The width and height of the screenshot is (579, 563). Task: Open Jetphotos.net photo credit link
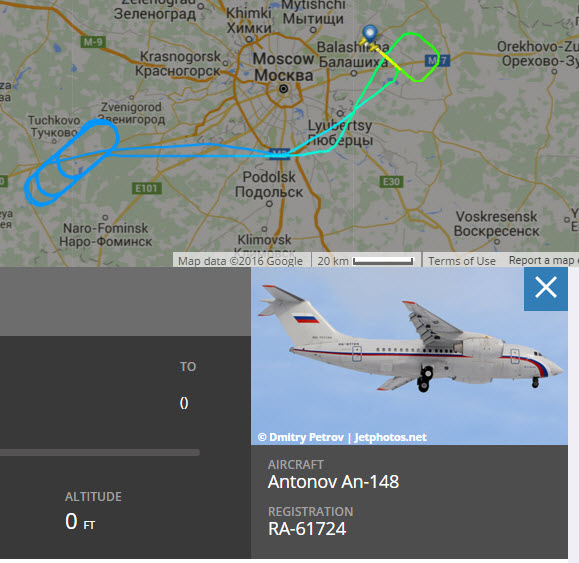tap(390, 437)
